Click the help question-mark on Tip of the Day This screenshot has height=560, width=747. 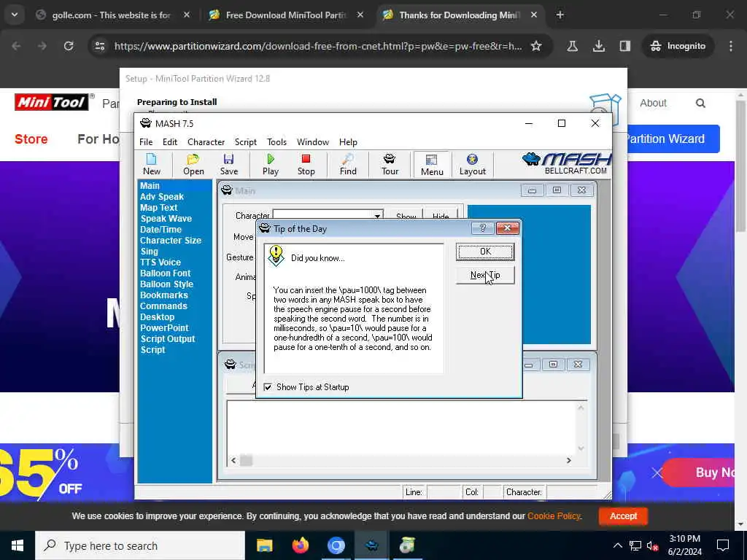pyautogui.click(x=482, y=228)
